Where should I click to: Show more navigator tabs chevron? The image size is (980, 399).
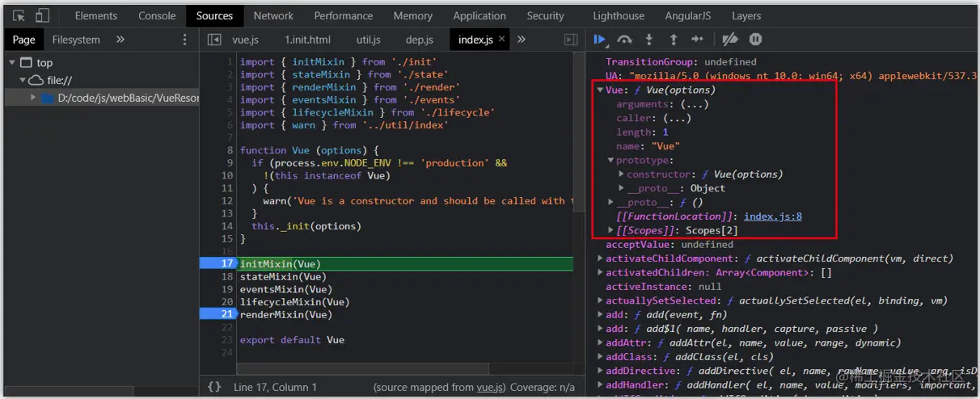point(120,40)
